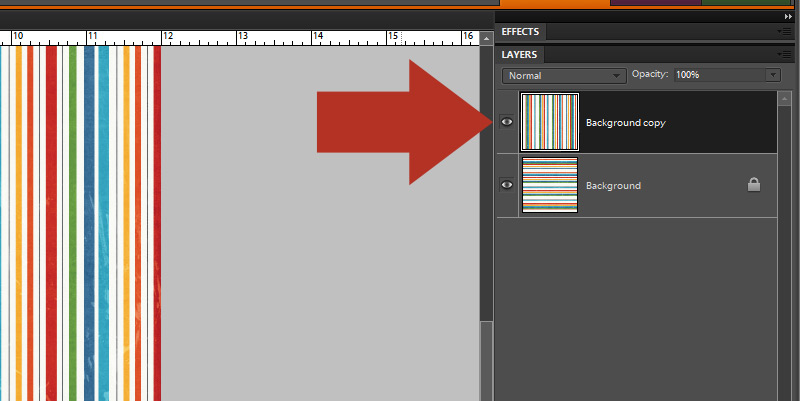This screenshot has height=401, width=800.
Task: Select the Background copy layer thumbnail
Action: [x=549, y=122]
